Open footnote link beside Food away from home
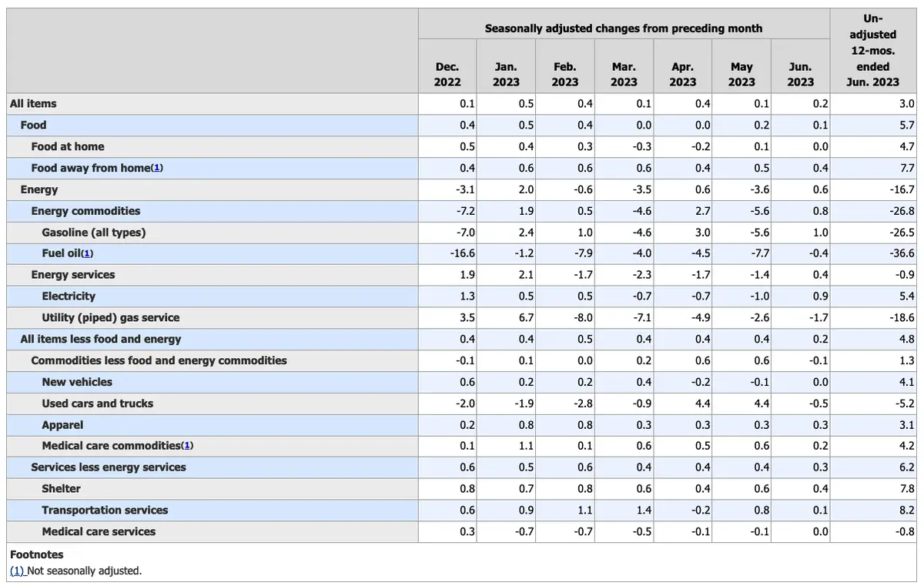The image size is (924, 586). (157, 168)
